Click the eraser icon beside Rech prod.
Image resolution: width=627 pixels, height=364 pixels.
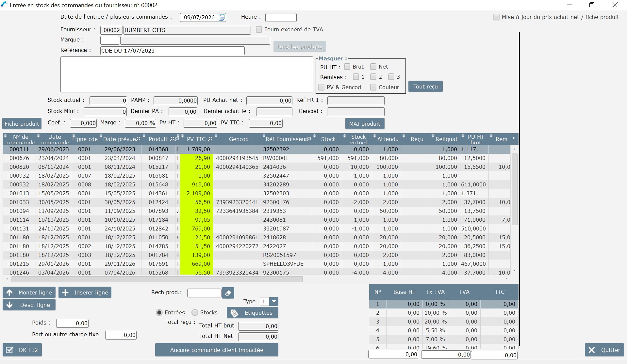pyautogui.click(x=228, y=293)
